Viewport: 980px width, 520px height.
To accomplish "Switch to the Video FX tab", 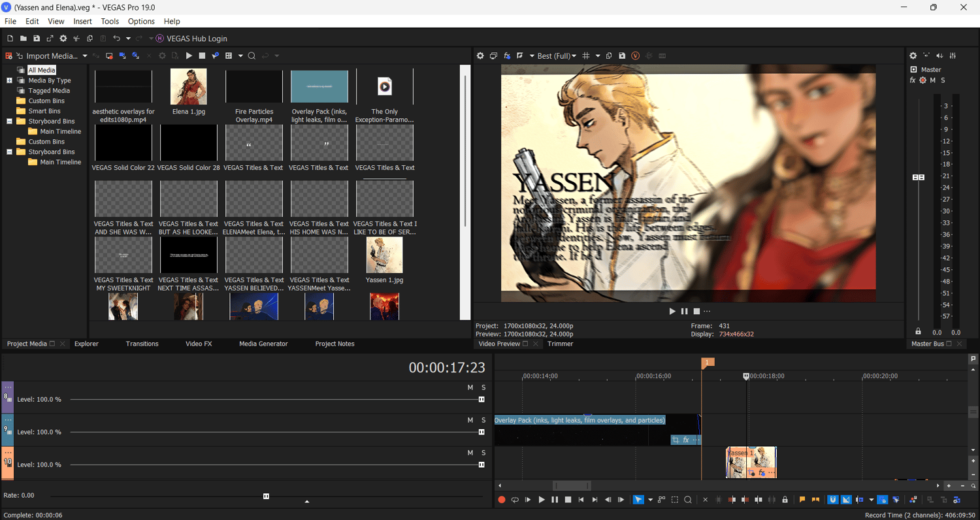I will point(199,344).
